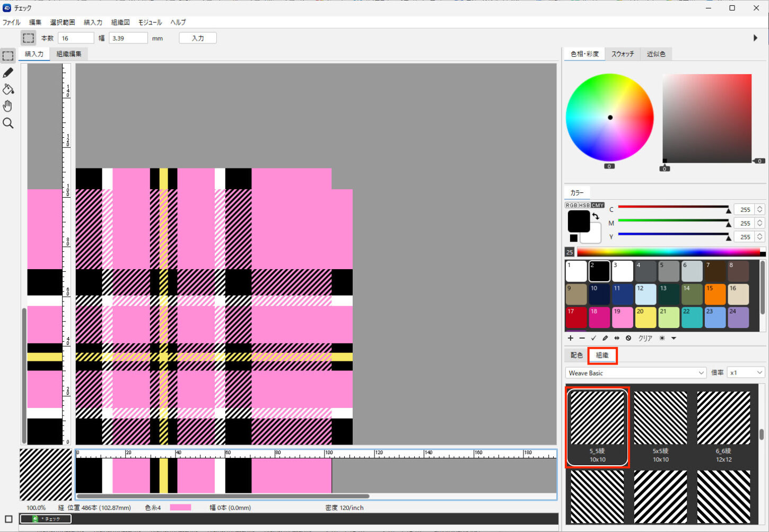Open the 倍率 x1 magnification dropdown
The image size is (769, 532).
pyautogui.click(x=745, y=373)
